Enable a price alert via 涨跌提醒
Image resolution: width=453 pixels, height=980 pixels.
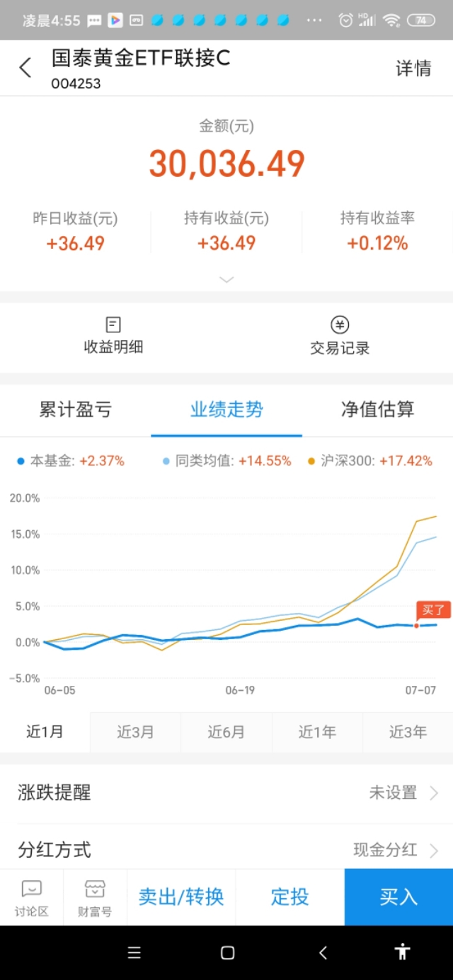[226, 792]
